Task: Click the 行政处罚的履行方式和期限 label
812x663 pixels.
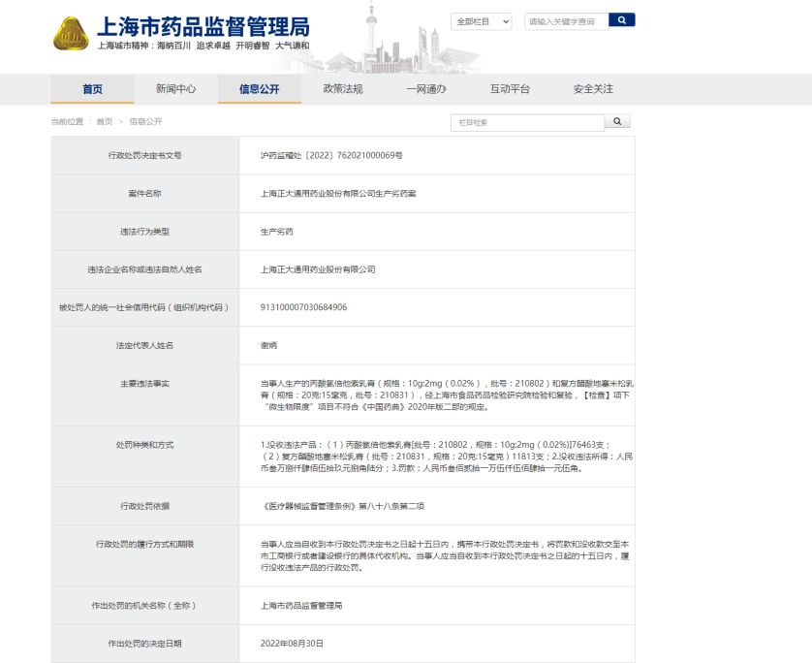Action: click(145, 545)
